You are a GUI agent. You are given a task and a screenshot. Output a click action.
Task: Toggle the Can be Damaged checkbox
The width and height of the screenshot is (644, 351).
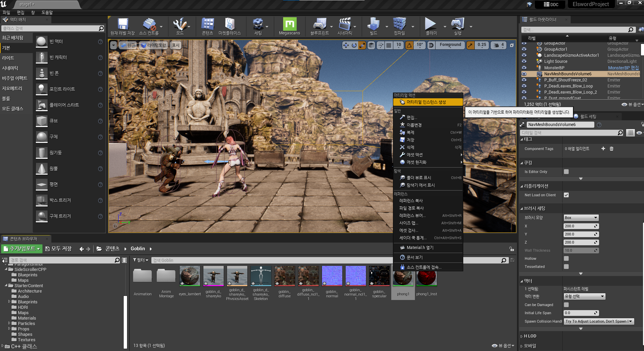coord(566,305)
